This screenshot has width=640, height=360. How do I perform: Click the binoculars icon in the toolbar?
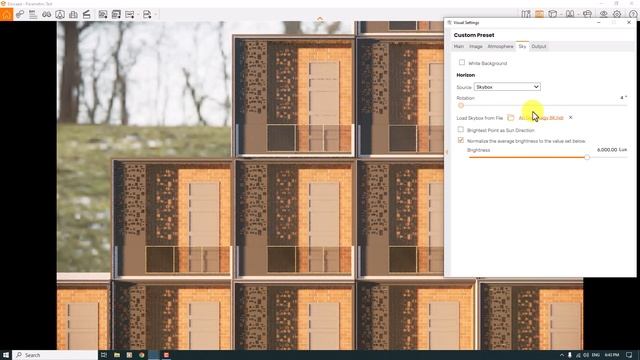[x=47, y=14]
